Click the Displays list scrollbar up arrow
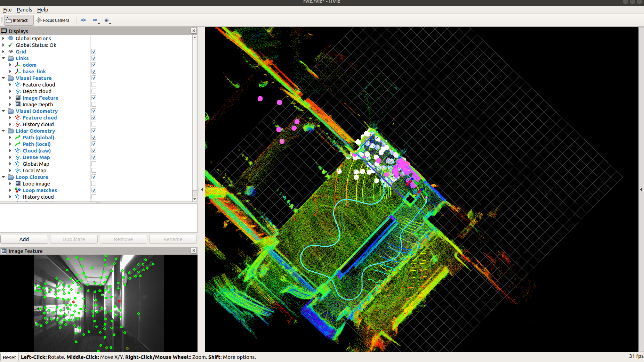644x362 pixels. point(195,37)
